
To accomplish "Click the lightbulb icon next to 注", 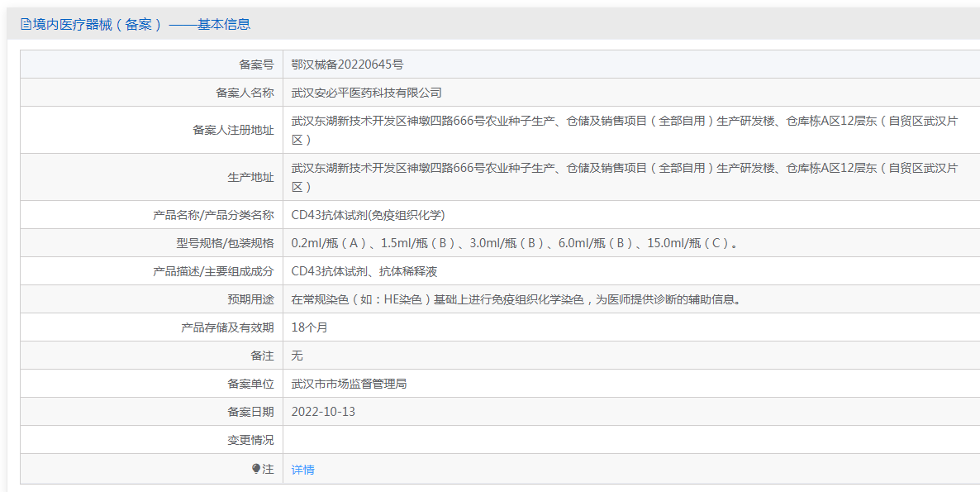I will (256, 469).
